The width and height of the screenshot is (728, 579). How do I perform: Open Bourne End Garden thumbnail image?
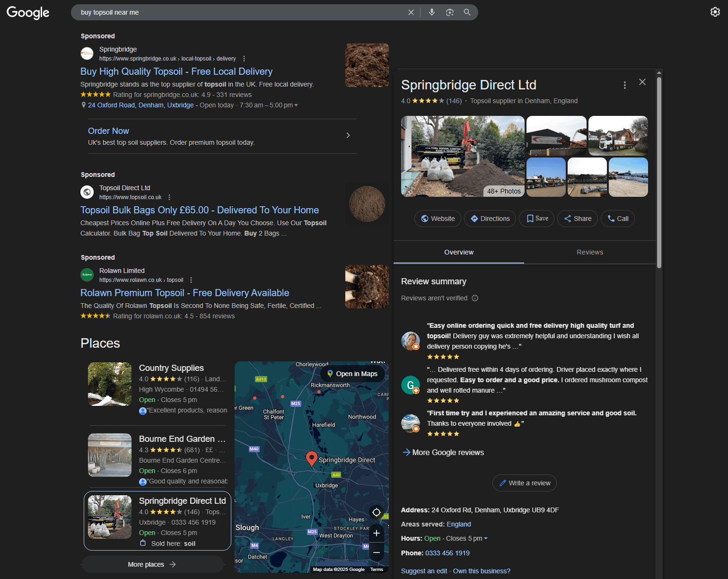[110, 455]
